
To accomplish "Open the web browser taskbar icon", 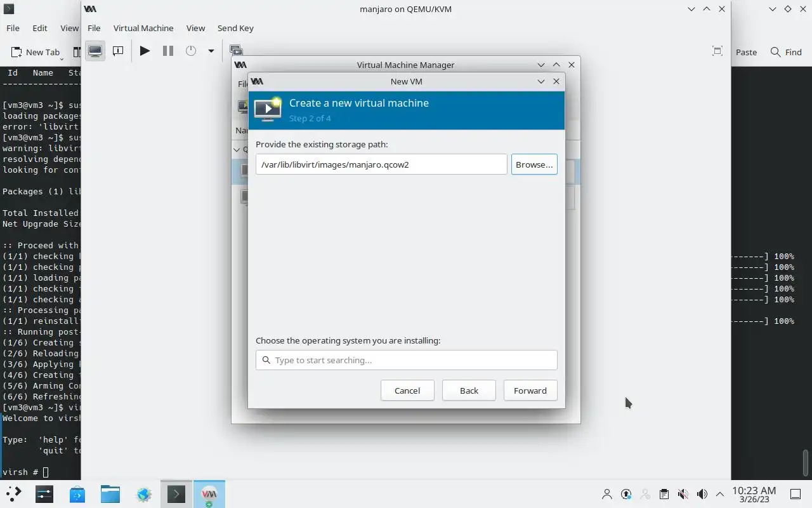I will [x=144, y=494].
